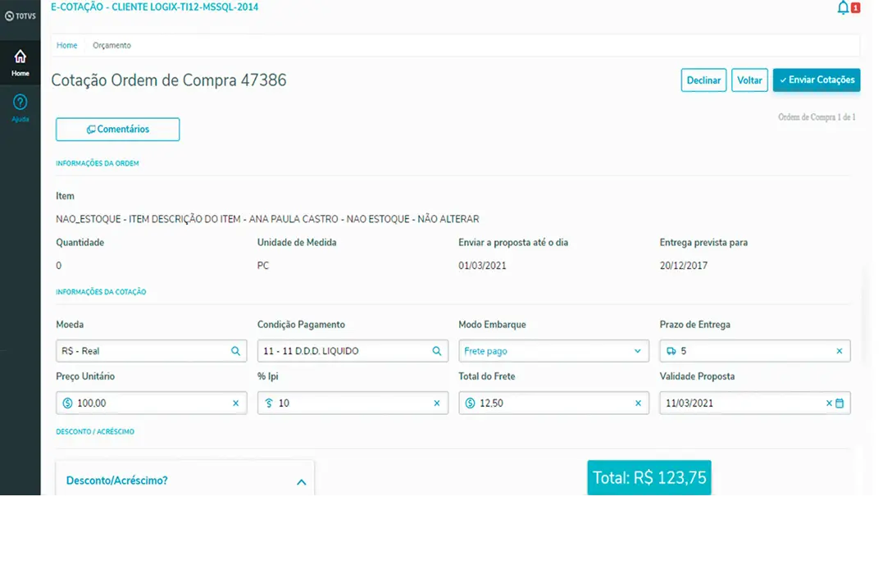Navigate to Home via the breadcrumb
Image resolution: width=883 pixels, height=588 pixels.
tap(66, 45)
